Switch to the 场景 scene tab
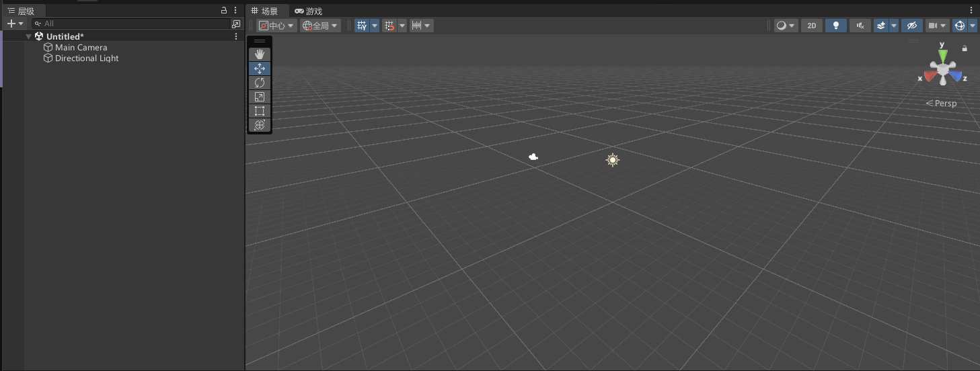The height and width of the screenshot is (371, 980). point(268,11)
